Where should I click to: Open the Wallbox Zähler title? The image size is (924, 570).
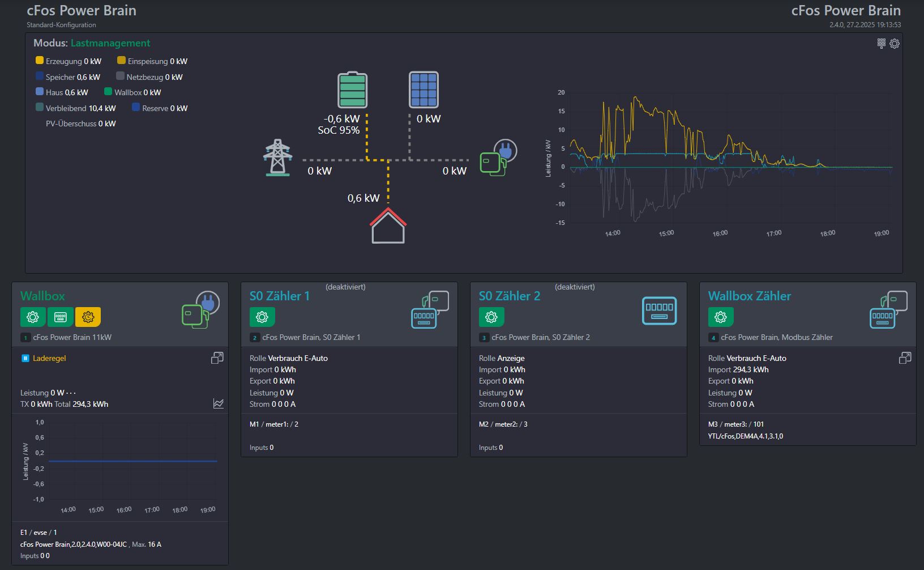point(750,296)
